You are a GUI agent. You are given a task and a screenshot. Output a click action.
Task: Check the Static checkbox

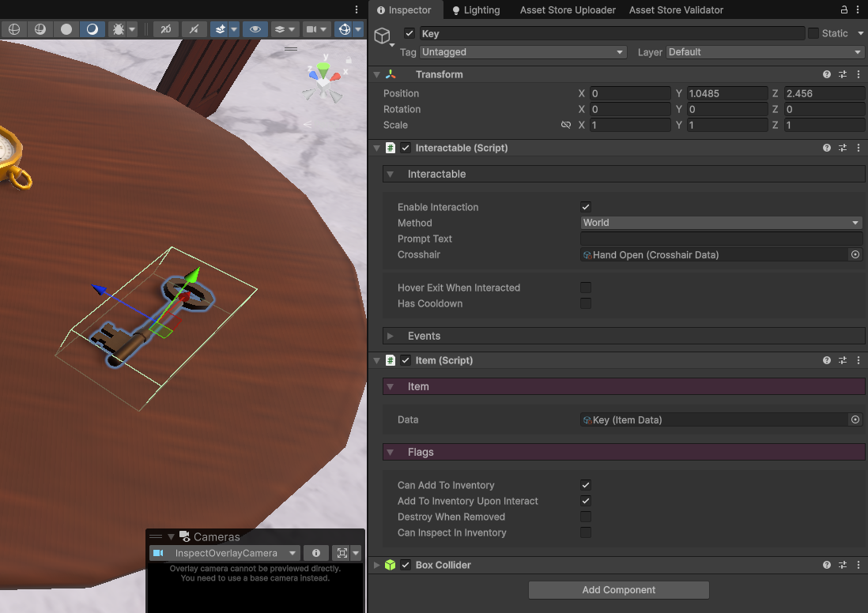[813, 33]
